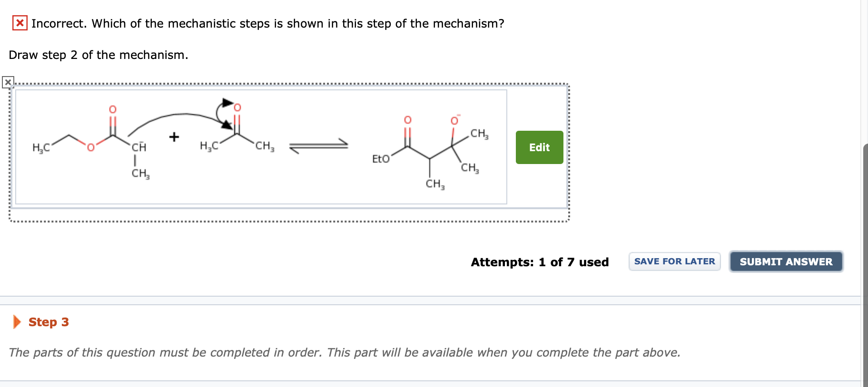Click the carbonyl oxygen of the ester reactant
868x387 pixels.
click(112, 108)
